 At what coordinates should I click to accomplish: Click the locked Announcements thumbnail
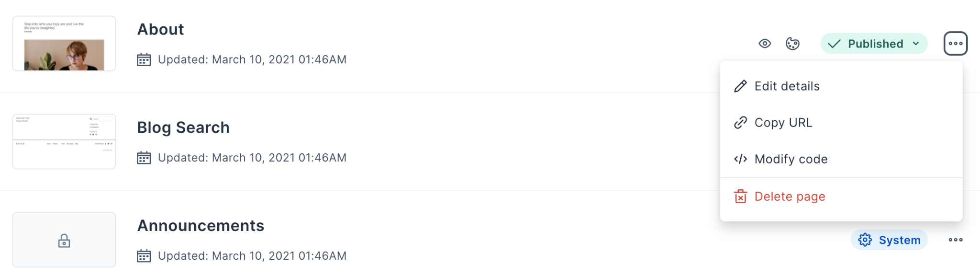[x=64, y=240]
